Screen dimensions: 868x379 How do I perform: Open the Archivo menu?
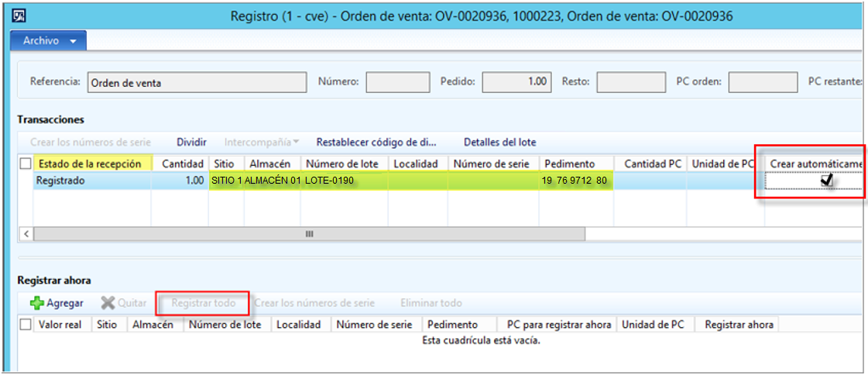[49, 41]
